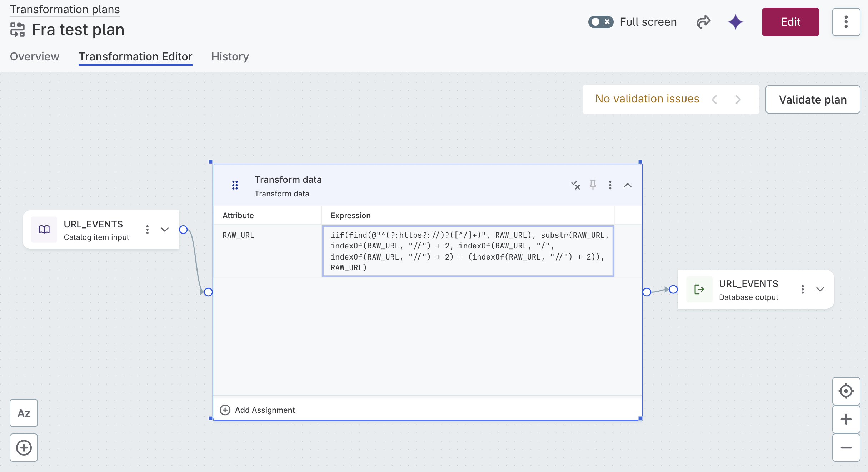Image resolution: width=868 pixels, height=472 pixels.
Task: Click the add step circle-plus icon
Action: tap(24, 448)
